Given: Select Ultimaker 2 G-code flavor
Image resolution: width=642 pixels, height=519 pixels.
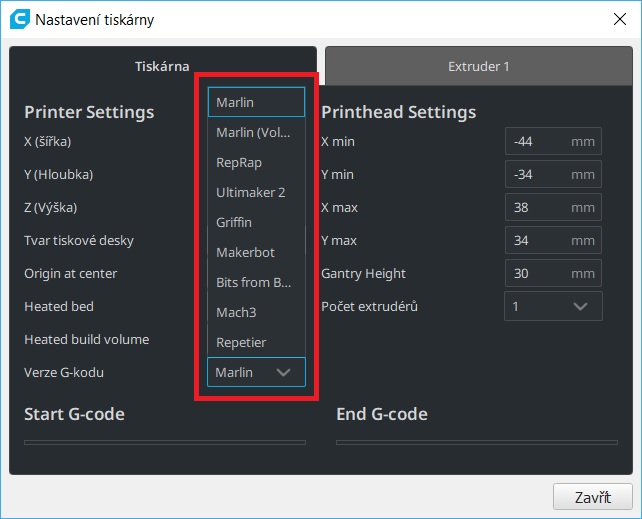Looking at the screenshot, I should click(x=255, y=192).
